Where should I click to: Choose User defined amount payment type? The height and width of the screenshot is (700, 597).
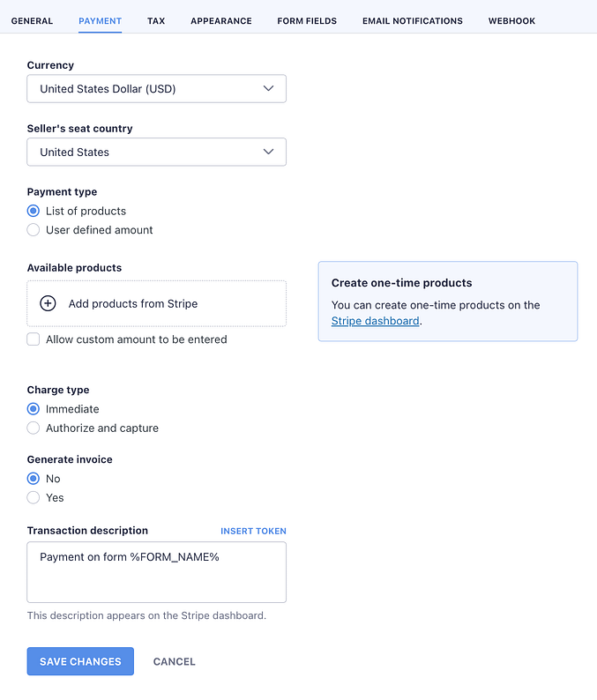tap(34, 230)
